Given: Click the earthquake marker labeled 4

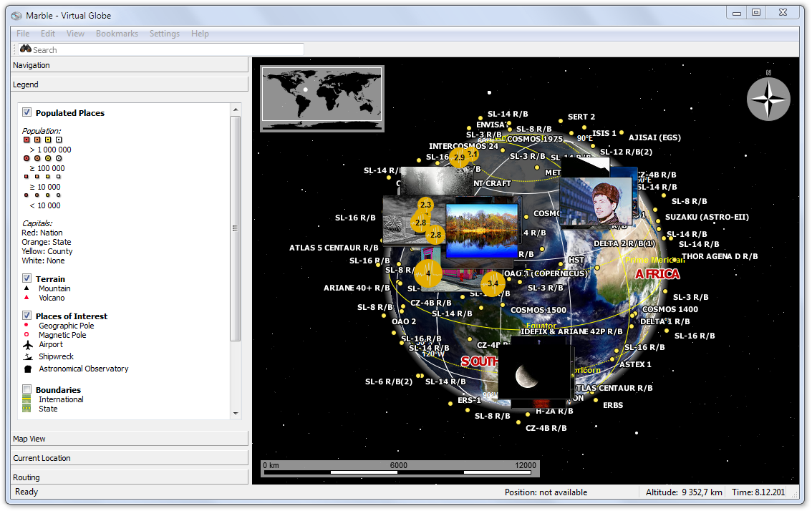Looking at the screenshot, I should coord(427,273).
